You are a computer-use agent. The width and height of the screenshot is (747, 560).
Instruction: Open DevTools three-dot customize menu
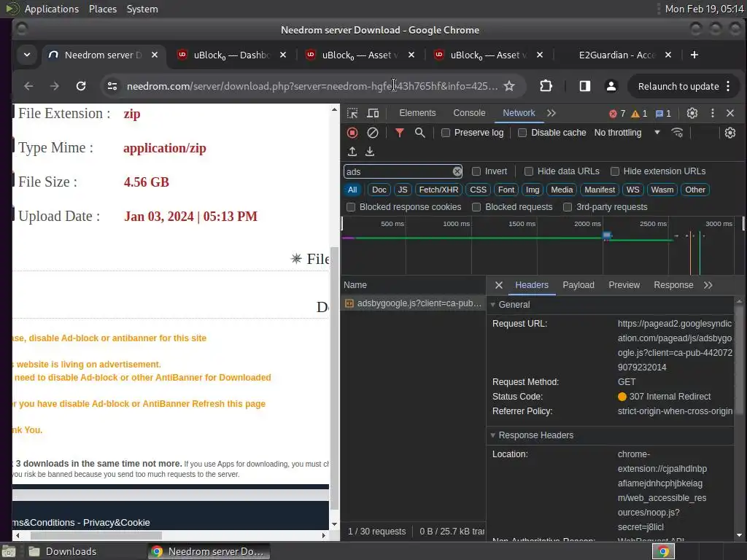pyautogui.click(x=712, y=113)
